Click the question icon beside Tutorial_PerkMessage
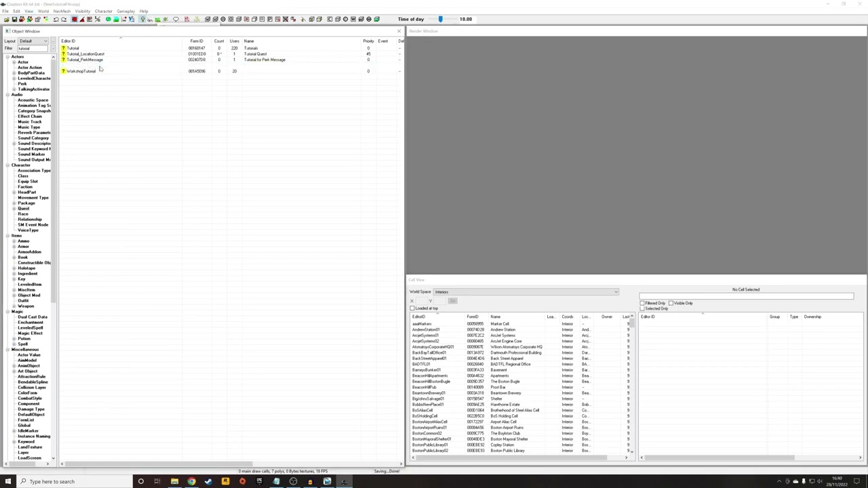This screenshot has width=868, height=488. click(64, 60)
